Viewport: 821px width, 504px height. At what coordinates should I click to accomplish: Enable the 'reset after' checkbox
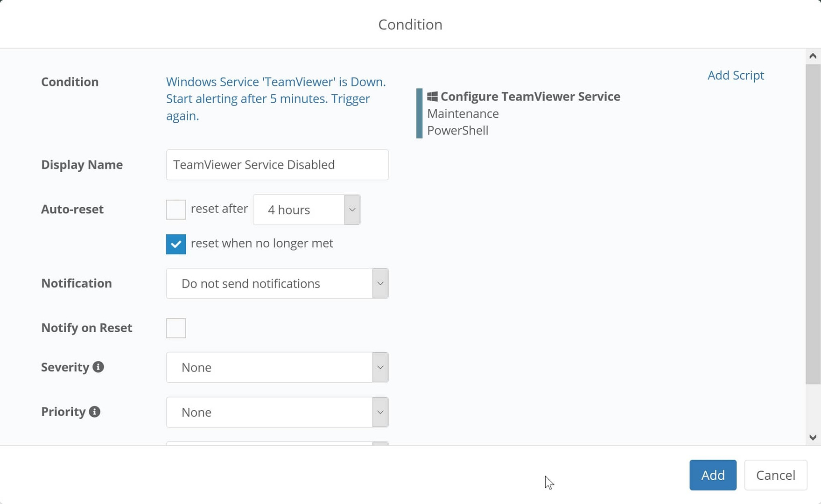[x=175, y=210]
